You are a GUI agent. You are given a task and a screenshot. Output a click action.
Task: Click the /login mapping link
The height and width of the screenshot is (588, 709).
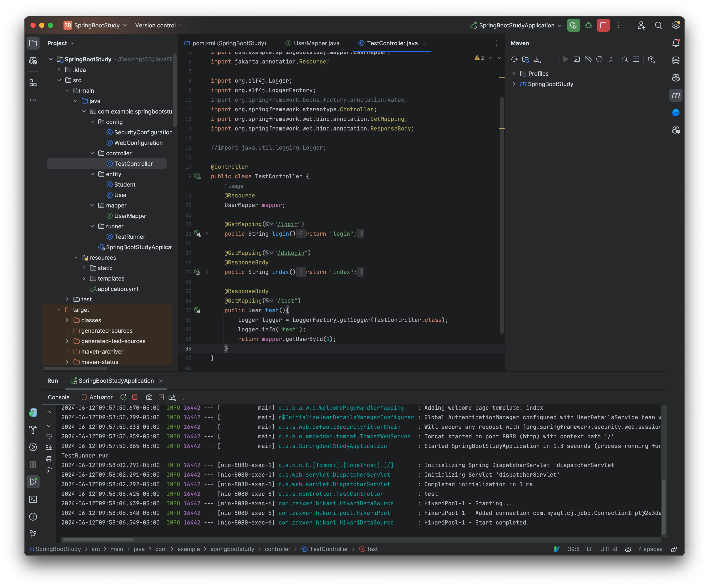click(287, 224)
